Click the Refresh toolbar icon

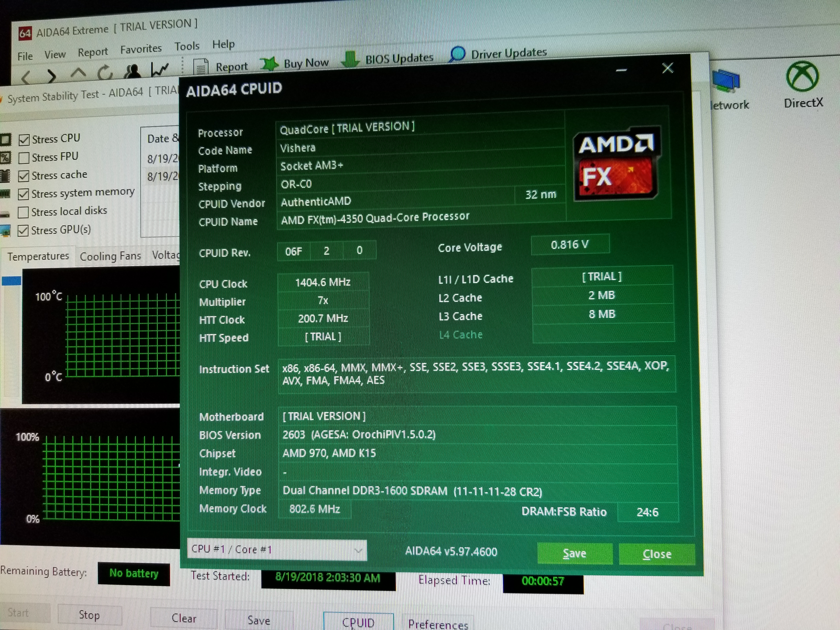(105, 72)
